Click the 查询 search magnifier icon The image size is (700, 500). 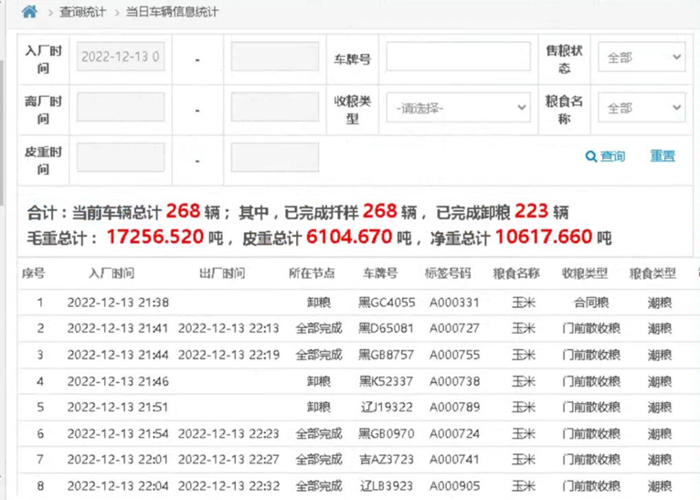(591, 157)
